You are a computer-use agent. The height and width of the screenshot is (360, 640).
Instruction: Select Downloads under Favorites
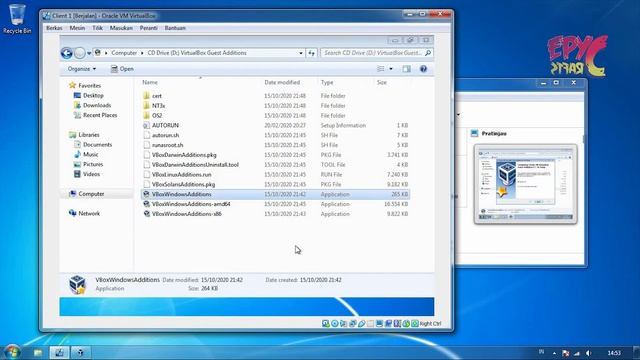point(92,105)
